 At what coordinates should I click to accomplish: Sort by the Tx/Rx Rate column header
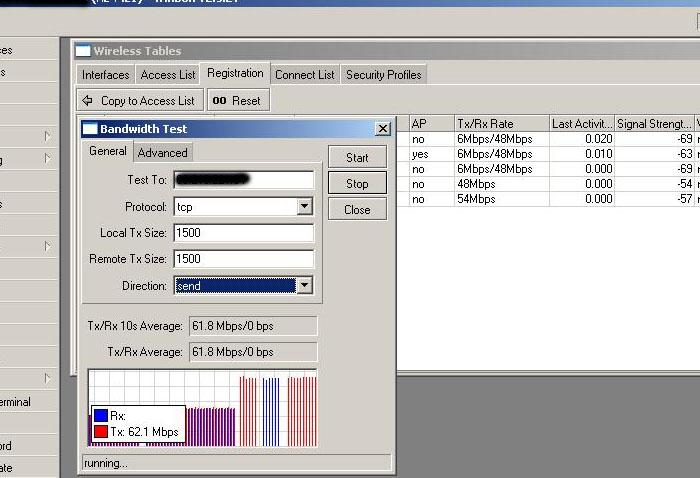pos(501,124)
